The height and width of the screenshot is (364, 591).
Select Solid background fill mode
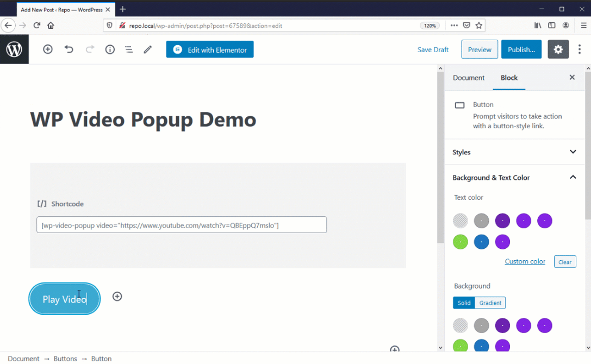coord(464,303)
